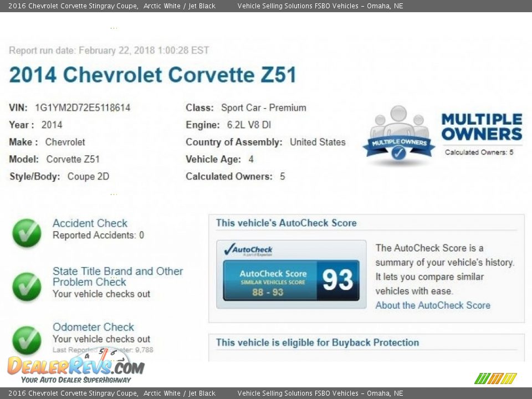Click the MULTIPLE OWNERS heading graphic

click(x=481, y=126)
